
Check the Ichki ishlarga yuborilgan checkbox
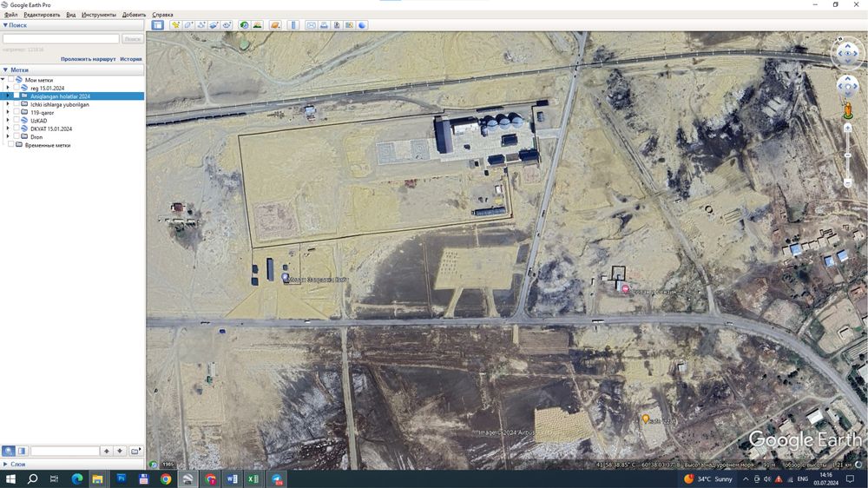(16, 104)
